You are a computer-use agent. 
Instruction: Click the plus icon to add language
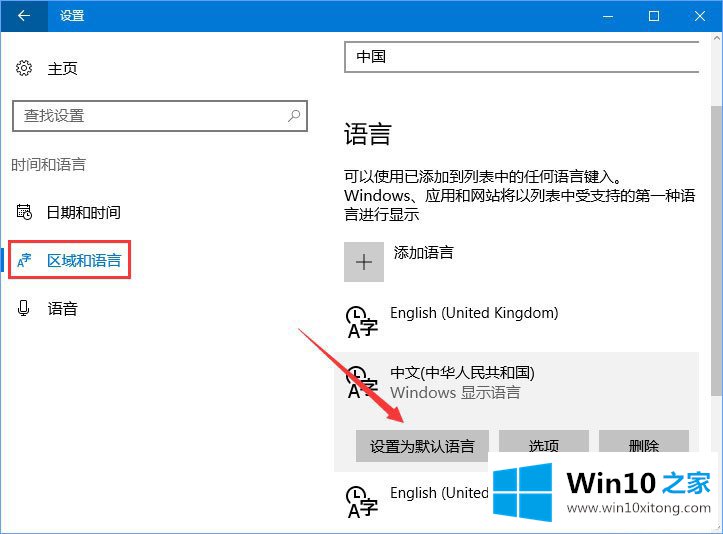click(364, 262)
